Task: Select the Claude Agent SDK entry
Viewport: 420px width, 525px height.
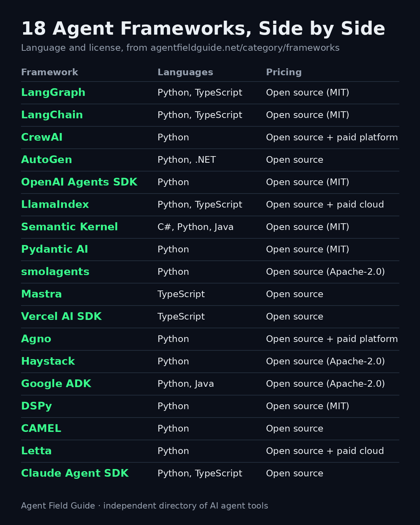Action: tap(75, 473)
